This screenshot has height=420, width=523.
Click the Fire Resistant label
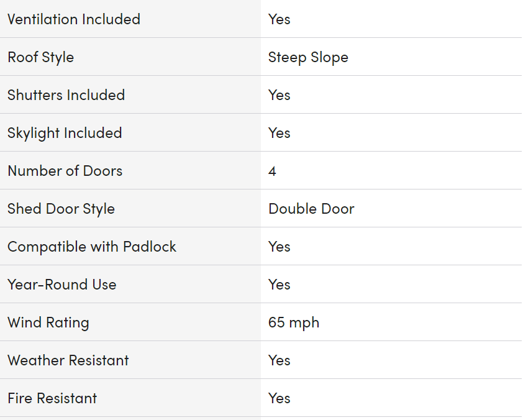(x=52, y=398)
